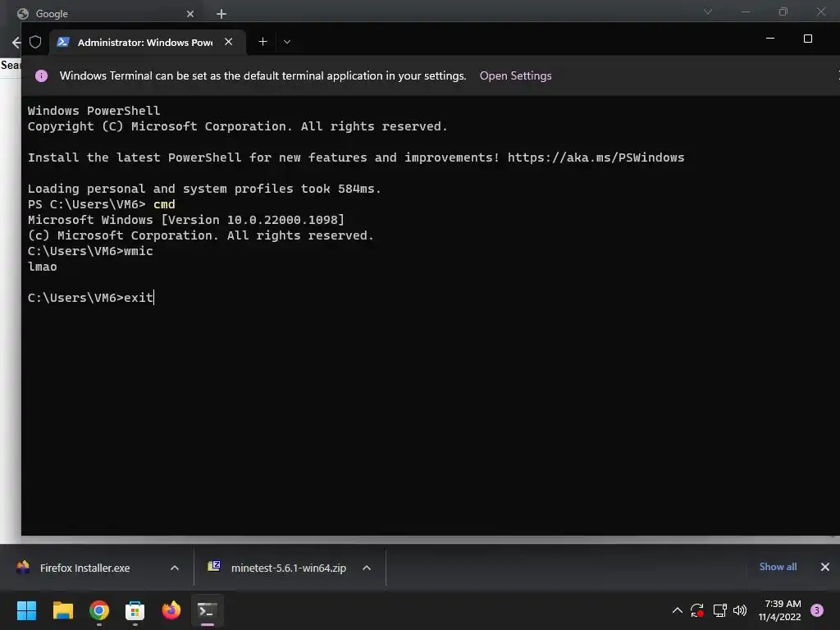This screenshot has height=630, width=840.
Task: Click the sync tray icon with red dot
Action: pos(697,610)
